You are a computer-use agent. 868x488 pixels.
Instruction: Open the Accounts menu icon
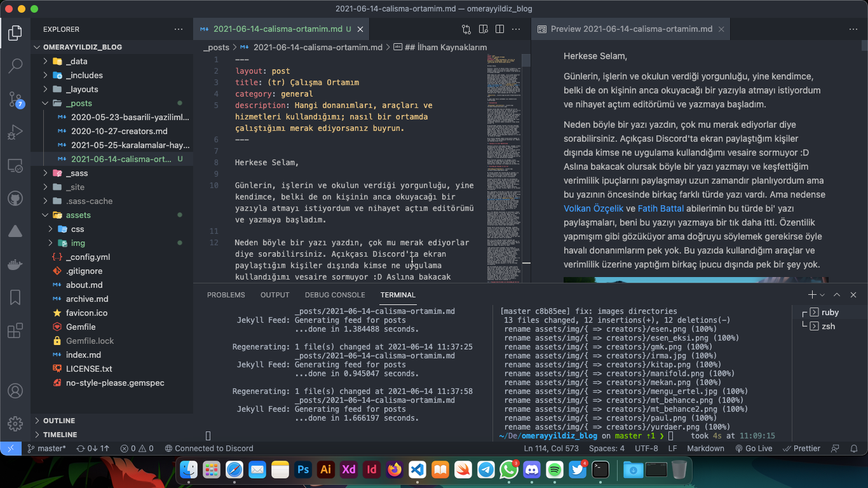(x=15, y=391)
